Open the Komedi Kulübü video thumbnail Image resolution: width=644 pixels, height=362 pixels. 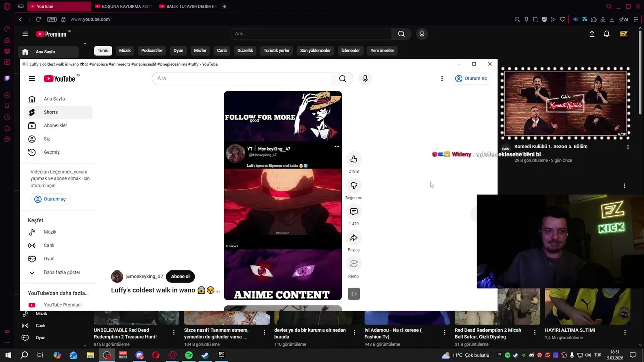click(566, 104)
